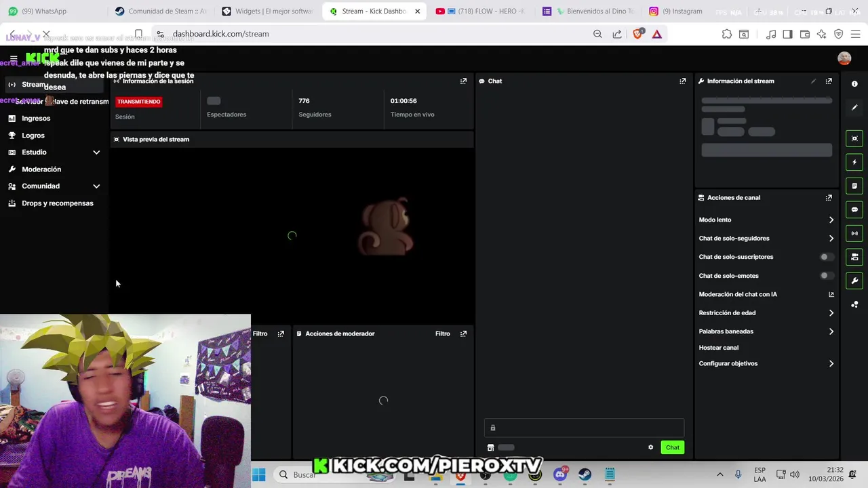Open the chat shop icon beside the send row

coord(490,447)
